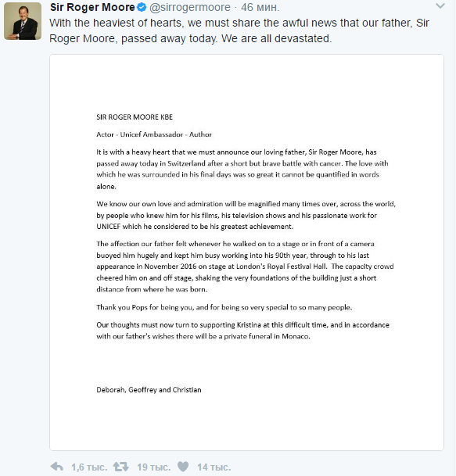
Task: Click the '19 тыс.' retweet count
Action: [x=154, y=467]
